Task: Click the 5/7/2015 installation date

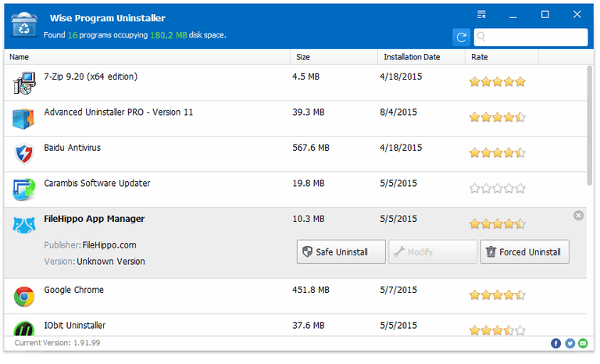Action: click(398, 290)
